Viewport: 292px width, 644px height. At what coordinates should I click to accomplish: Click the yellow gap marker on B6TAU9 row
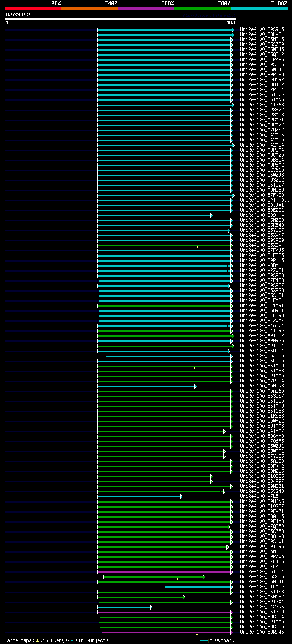click(x=194, y=367)
